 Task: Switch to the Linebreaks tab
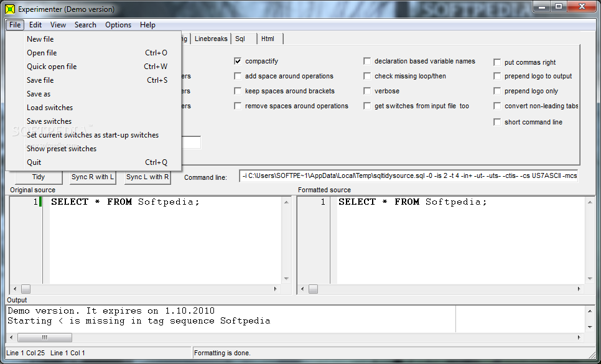[211, 39]
